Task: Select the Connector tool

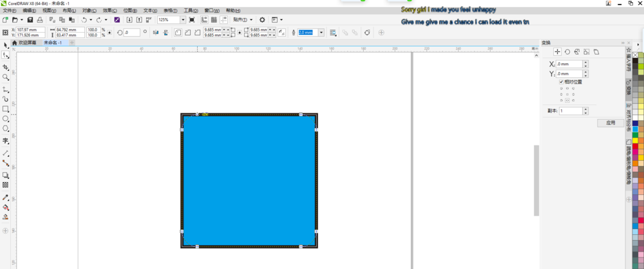Action: [x=5, y=163]
